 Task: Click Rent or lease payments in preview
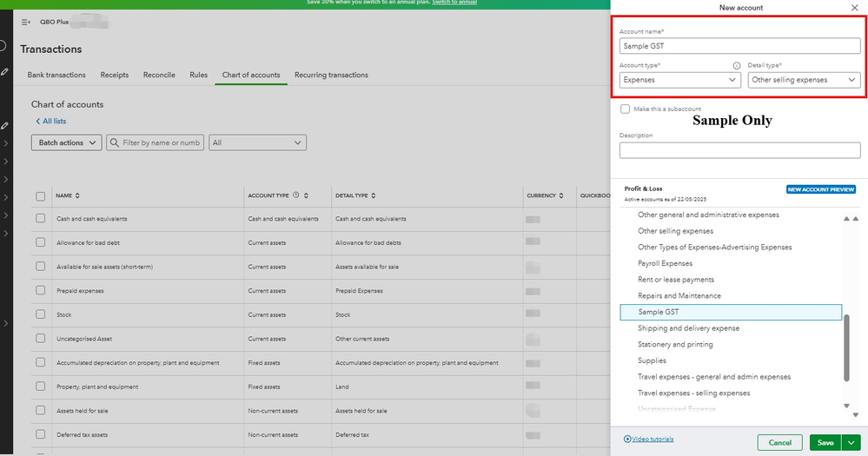[676, 280]
